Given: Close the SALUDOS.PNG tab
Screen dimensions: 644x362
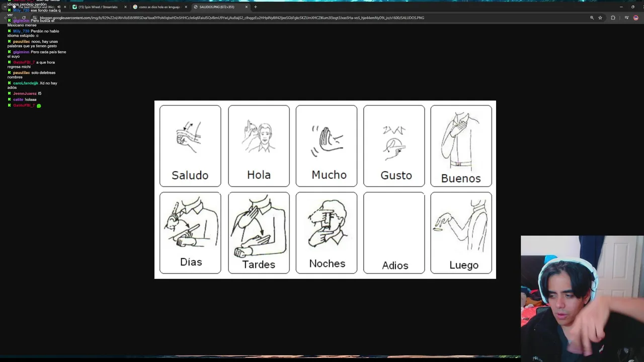Looking at the screenshot, I should tap(246, 7).
